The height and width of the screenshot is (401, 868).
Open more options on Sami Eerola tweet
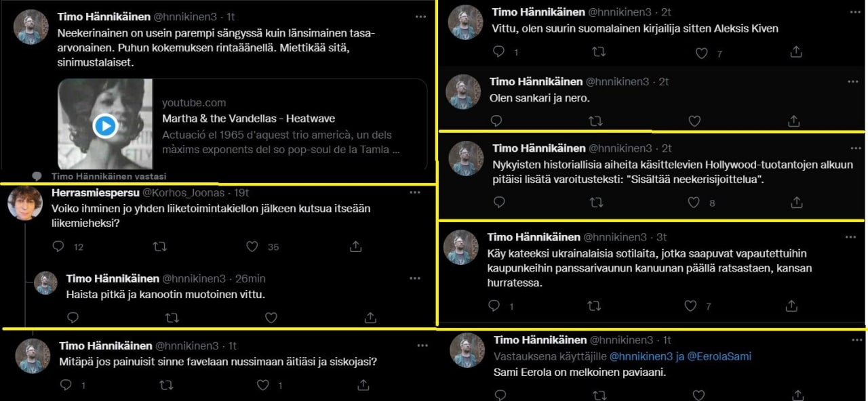tap(852, 340)
